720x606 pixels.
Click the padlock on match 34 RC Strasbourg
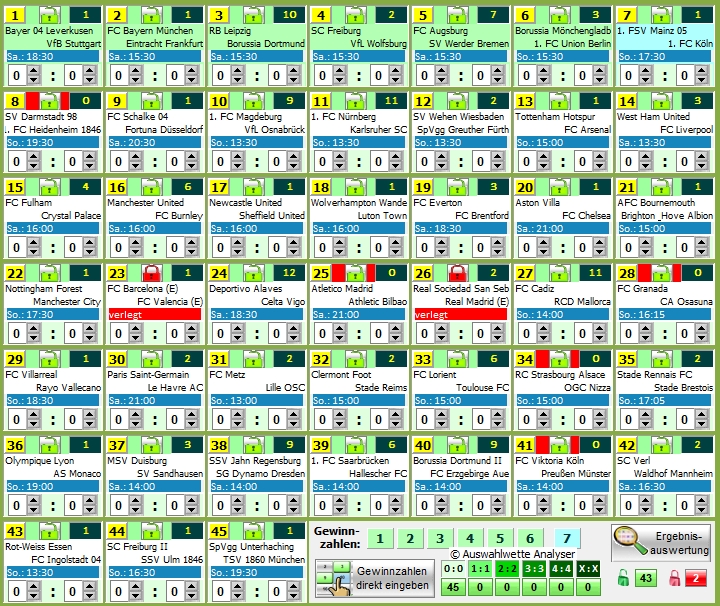click(560, 359)
